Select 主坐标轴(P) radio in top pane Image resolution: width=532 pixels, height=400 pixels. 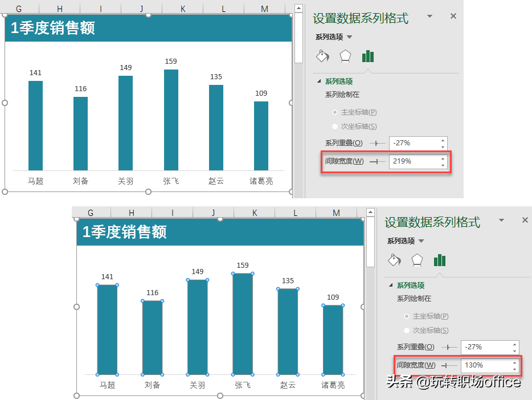click(335, 112)
